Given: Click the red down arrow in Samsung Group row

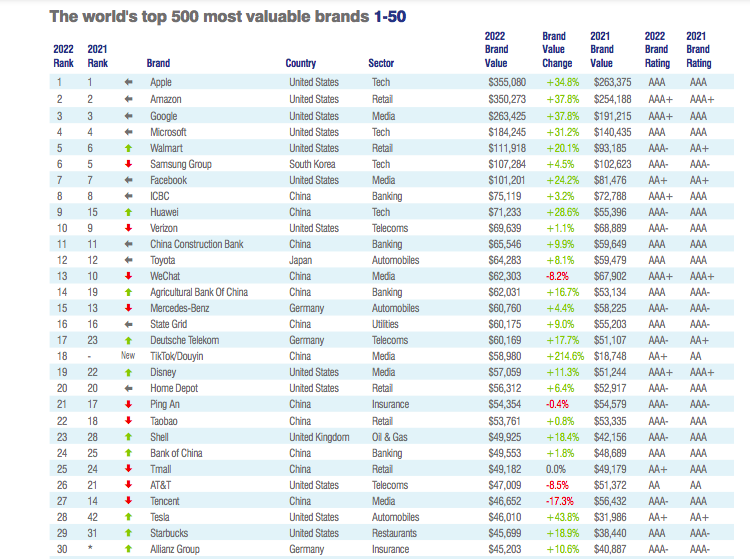Looking at the screenshot, I should tap(128, 164).
